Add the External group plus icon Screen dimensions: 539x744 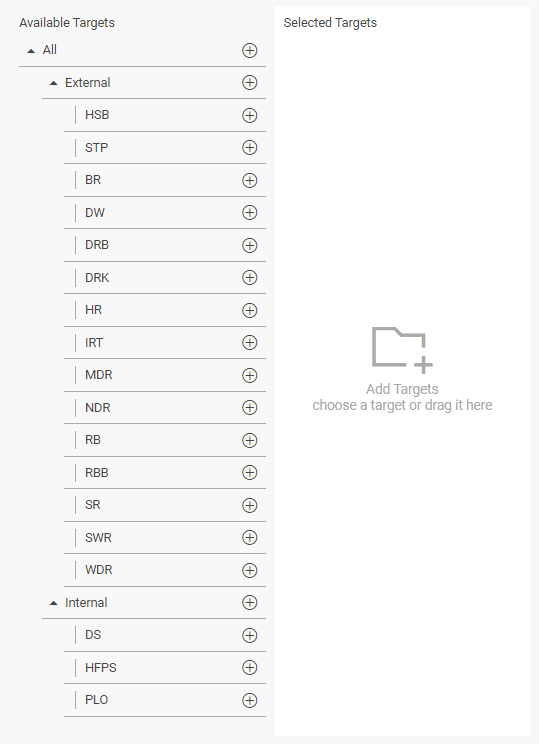tap(250, 83)
